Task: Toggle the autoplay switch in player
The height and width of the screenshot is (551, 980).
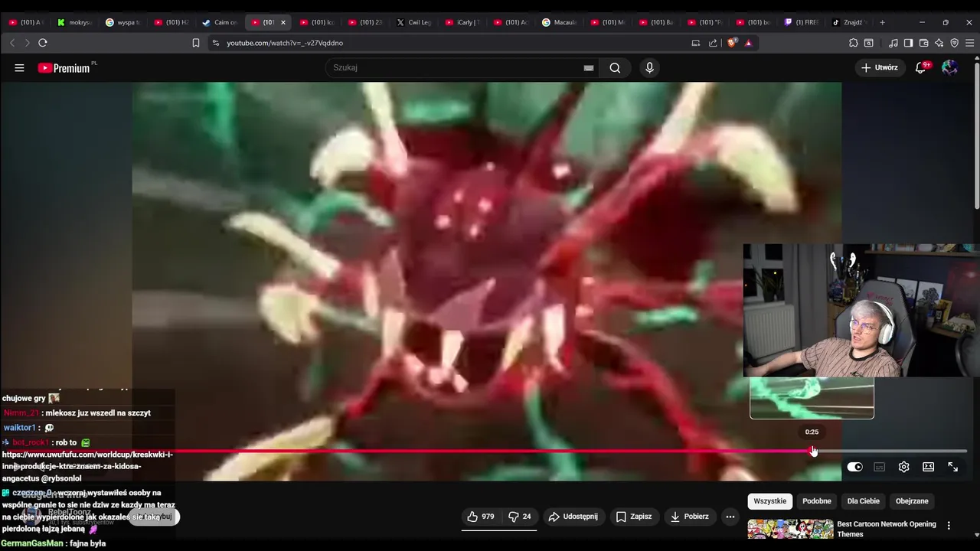Action: pos(854,467)
